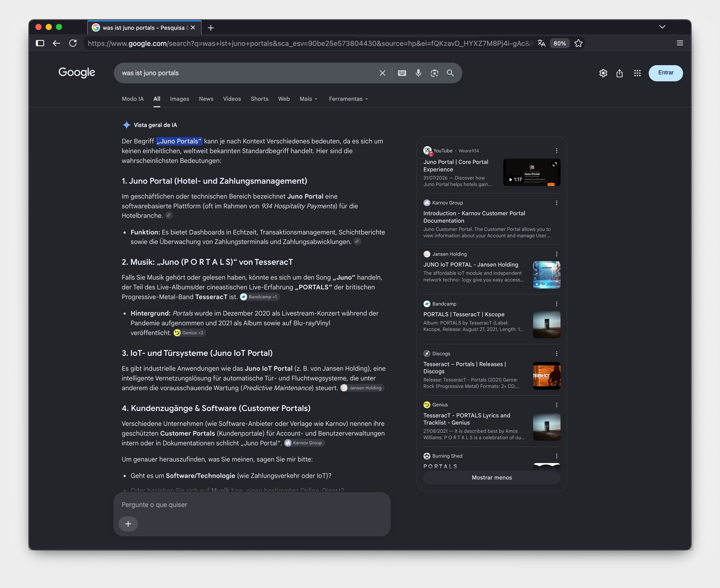Open more options for Discogs result
The width and height of the screenshot is (720, 588).
(x=556, y=354)
